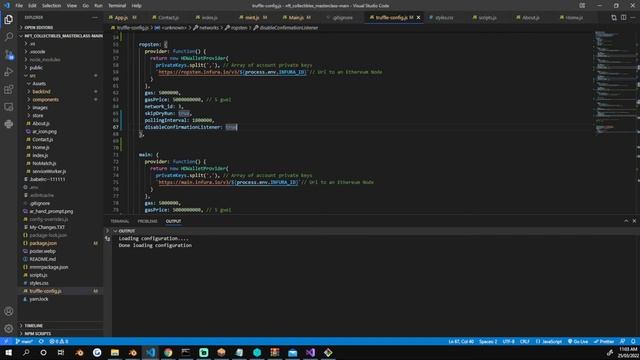Expand the public folder

pos(36,67)
